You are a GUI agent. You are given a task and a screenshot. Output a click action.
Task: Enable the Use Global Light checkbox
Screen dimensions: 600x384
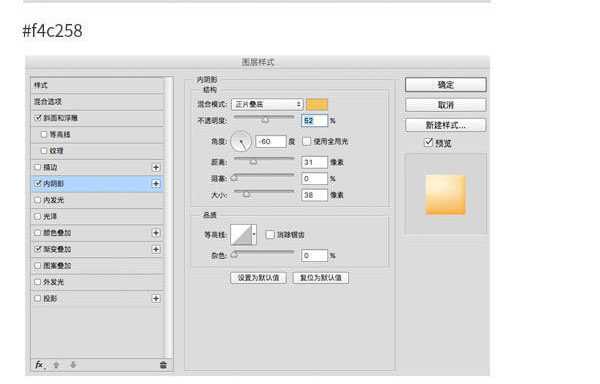(307, 141)
